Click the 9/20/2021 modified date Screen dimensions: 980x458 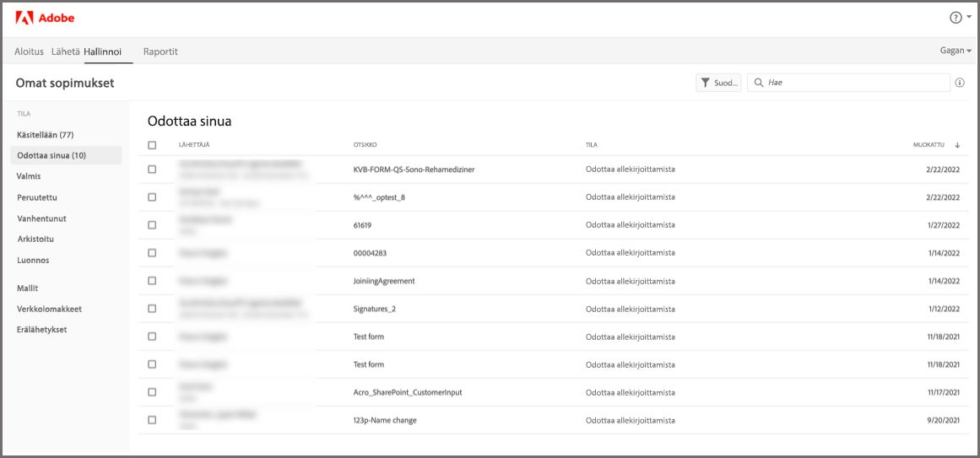pos(944,420)
